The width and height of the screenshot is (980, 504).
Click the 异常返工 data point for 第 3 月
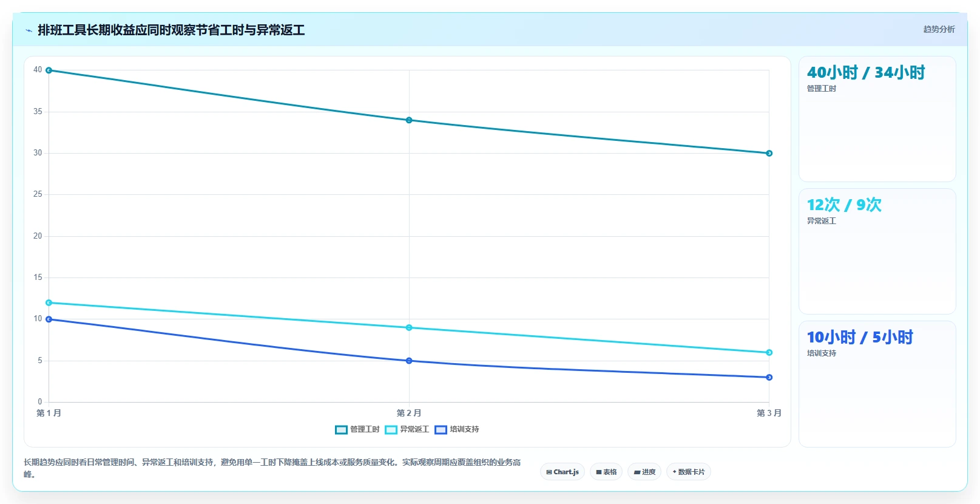(769, 352)
